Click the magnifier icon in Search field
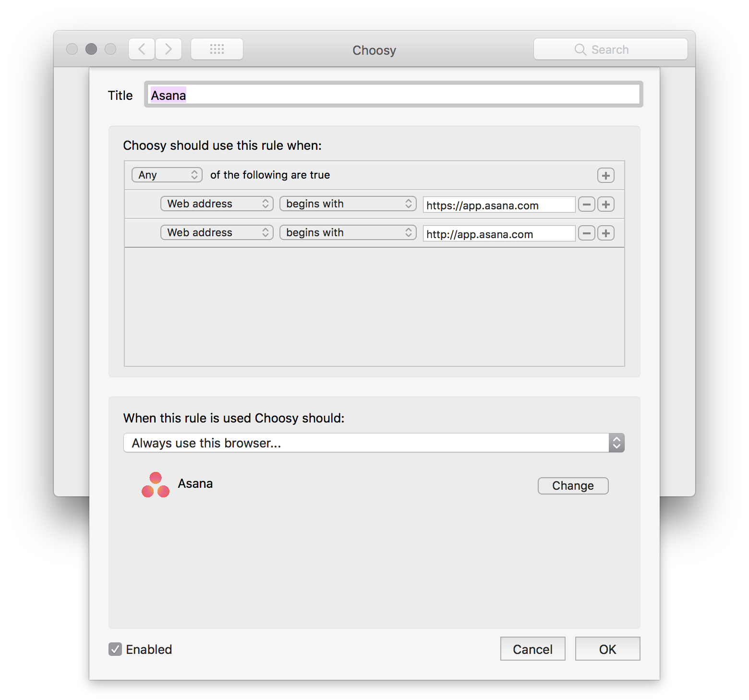This screenshot has width=749, height=700. click(580, 49)
